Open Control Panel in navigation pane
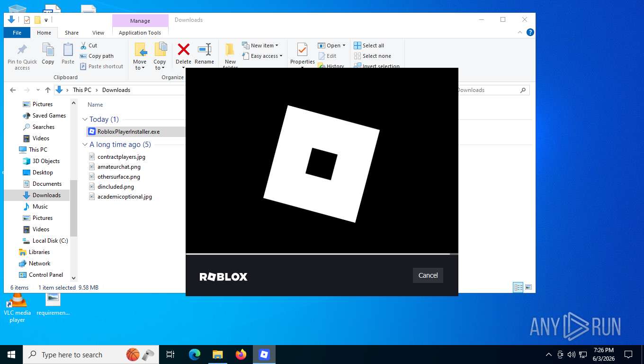Viewport: 644px width, 364px height. point(45,275)
